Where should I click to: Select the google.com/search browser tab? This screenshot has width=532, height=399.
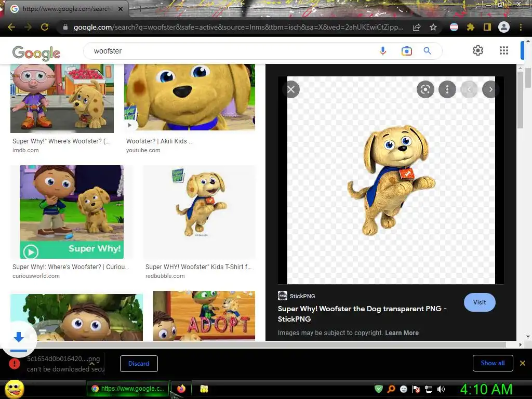click(x=65, y=9)
